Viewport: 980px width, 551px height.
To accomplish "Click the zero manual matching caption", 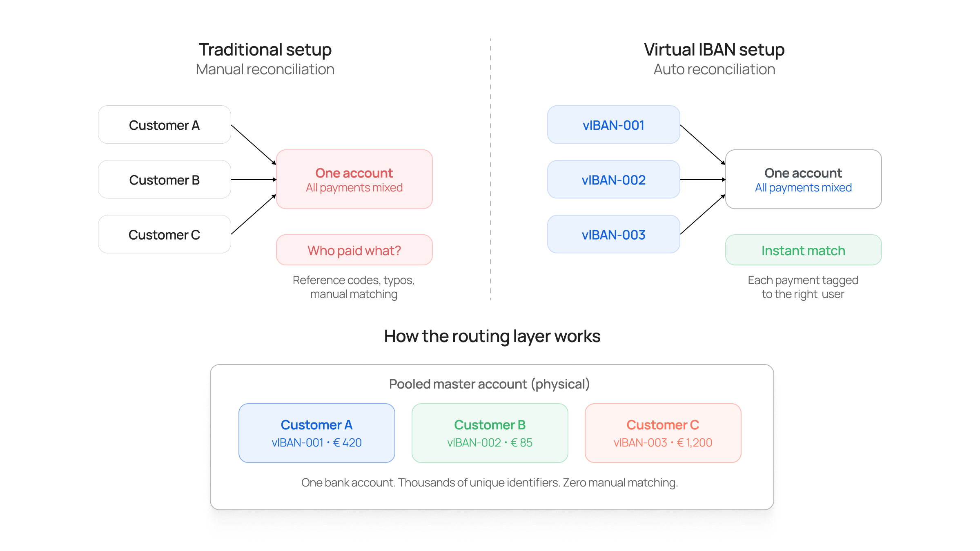I will [490, 482].
